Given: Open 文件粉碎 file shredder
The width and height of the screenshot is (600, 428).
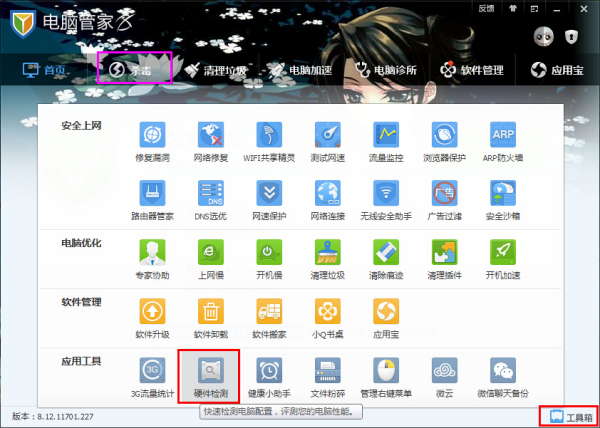Looking at the screenshot, I should click(x=328, y=377).
